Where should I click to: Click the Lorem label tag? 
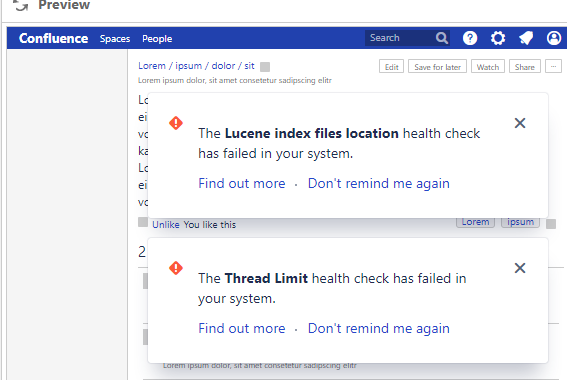(x=475, y=222)
